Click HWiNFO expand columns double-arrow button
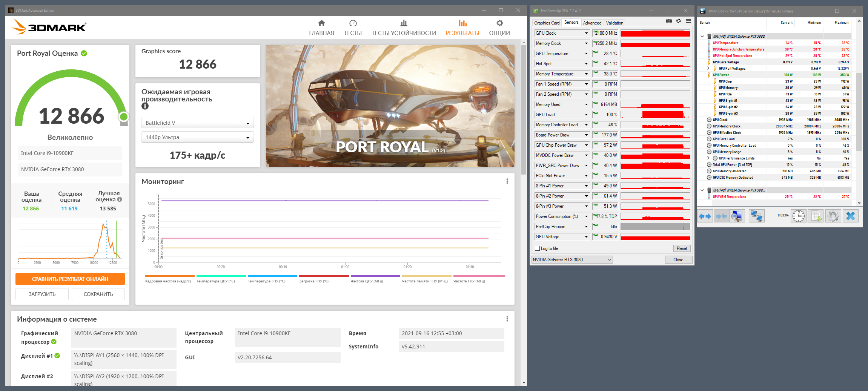The height and width of the screenshot is (391, 868). coord(705,216)
